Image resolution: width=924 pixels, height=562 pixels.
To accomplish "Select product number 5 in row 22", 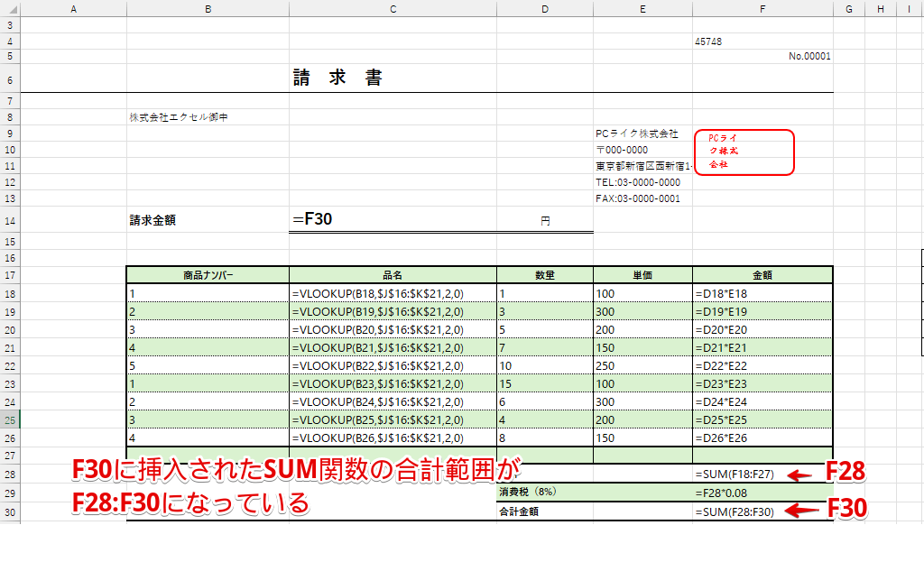I will pyautogui.click(x=208, y=366).
